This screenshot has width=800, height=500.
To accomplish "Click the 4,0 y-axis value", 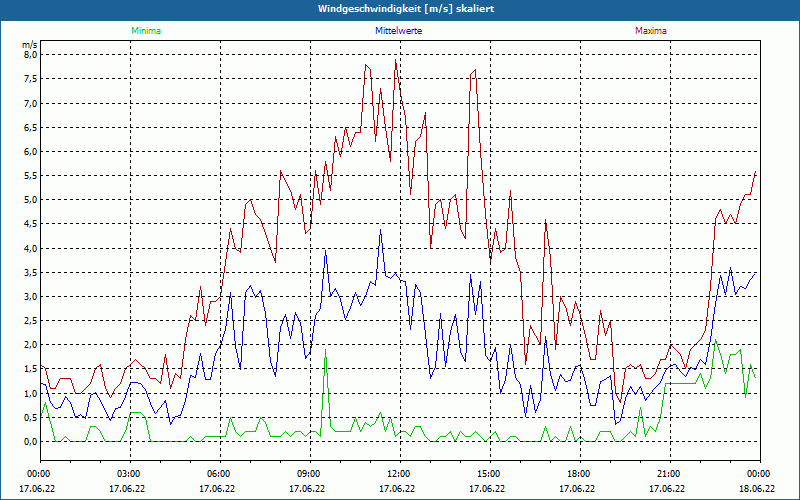I will (30, 248).
